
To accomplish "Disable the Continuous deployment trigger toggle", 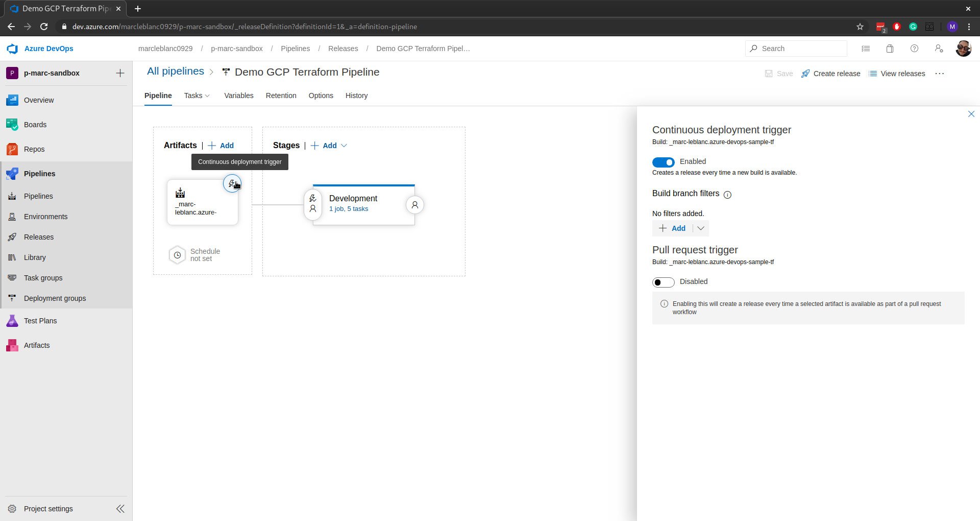I will 663,162.
